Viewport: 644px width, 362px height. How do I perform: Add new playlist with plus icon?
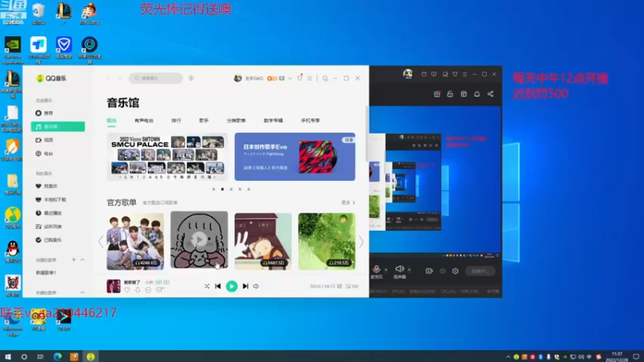(73, 260)
